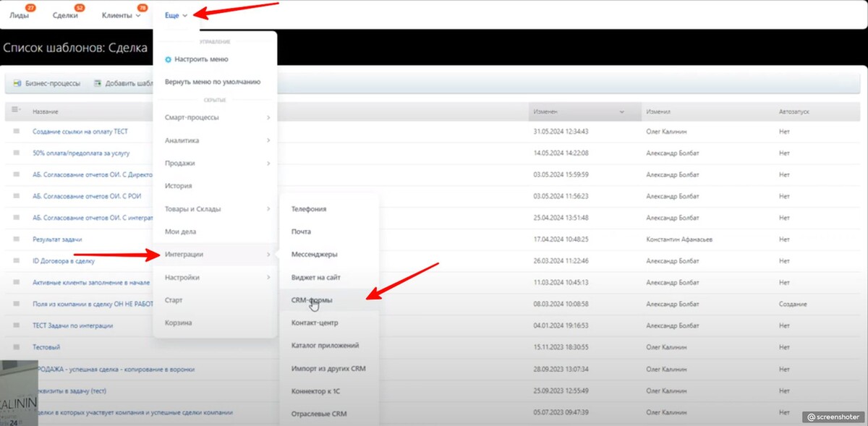
Task: Click the Автозапуск column header
Action: (x=794, y=112)
